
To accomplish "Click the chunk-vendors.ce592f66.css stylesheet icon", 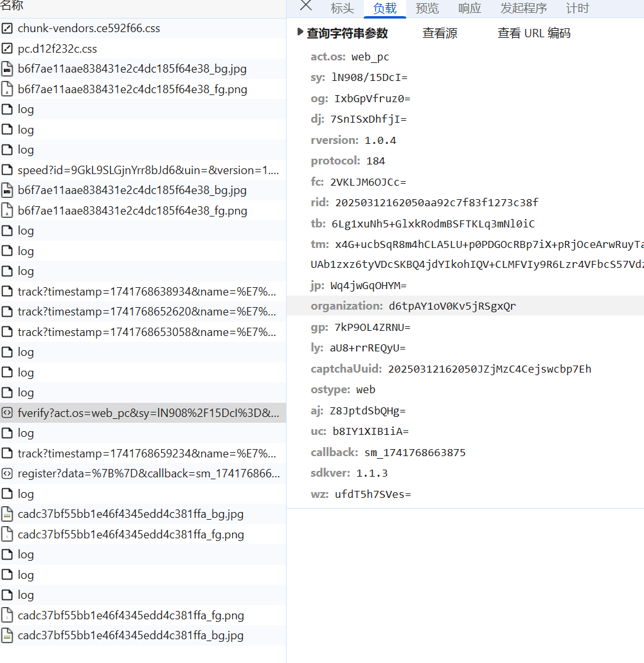I will [x=7, y=28].
